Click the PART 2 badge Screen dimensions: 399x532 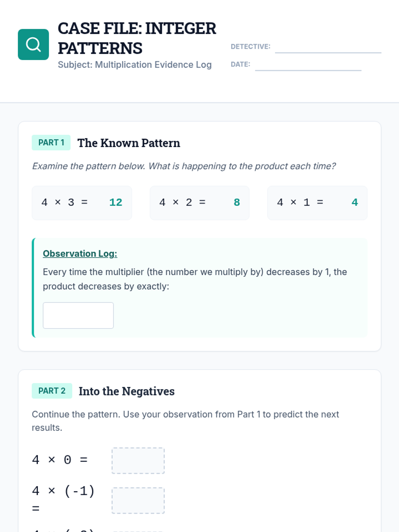click(x=52, y=391)
